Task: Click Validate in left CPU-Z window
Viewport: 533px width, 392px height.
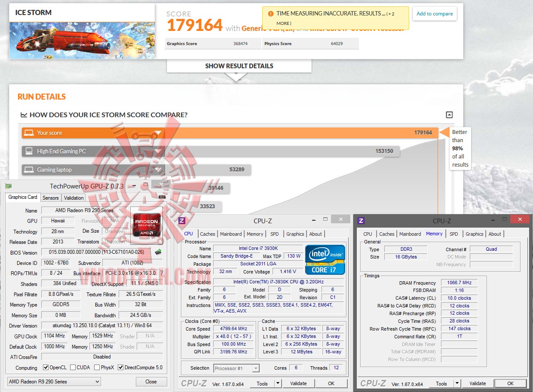Action: point(298,383)
